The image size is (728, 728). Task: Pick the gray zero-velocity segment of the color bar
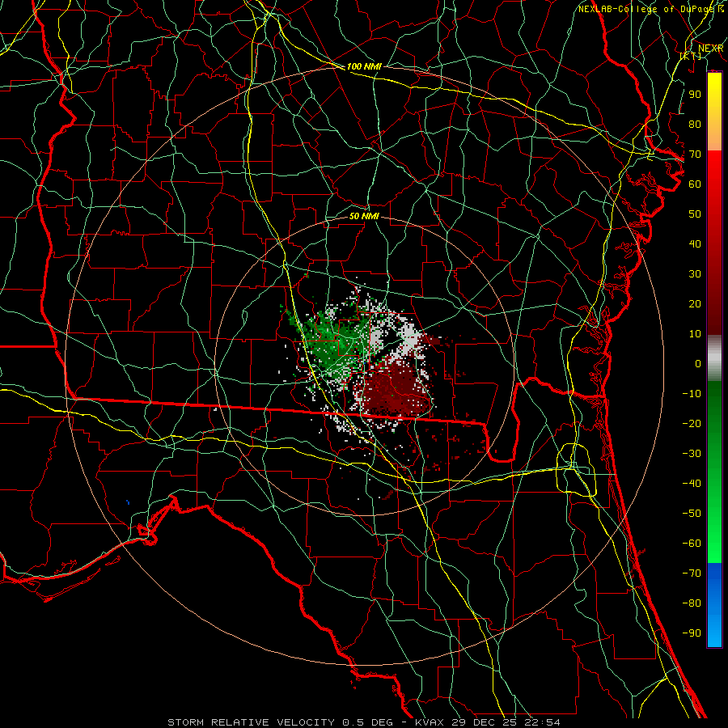point(714,358)
